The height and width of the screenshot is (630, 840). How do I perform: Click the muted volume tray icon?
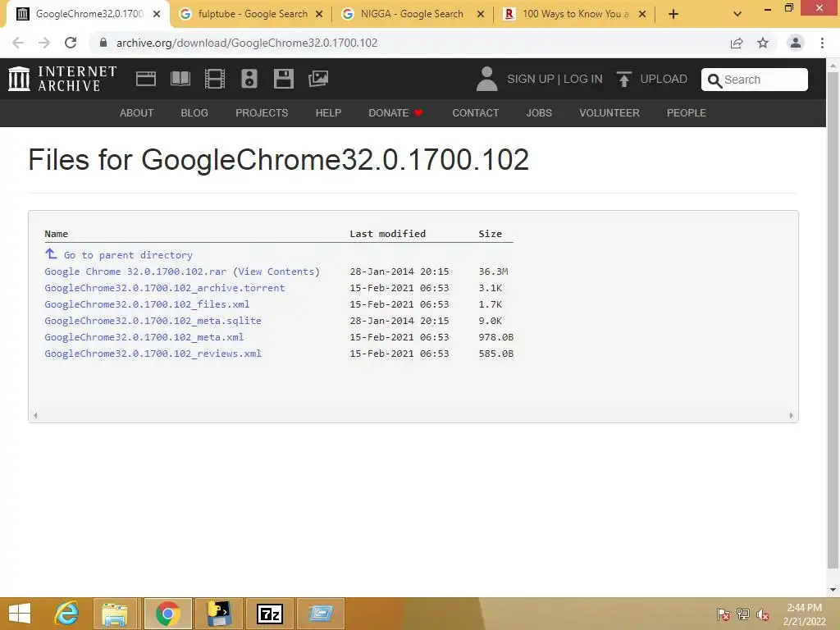(x=762, y=614)
